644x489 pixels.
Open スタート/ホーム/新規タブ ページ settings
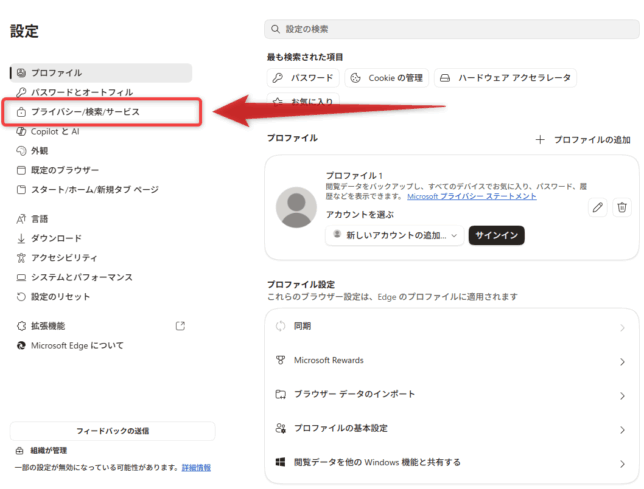point(101,189)
